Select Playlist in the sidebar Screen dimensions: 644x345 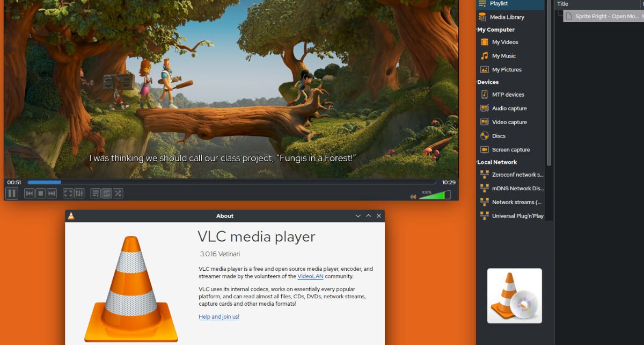click(510, 4)
